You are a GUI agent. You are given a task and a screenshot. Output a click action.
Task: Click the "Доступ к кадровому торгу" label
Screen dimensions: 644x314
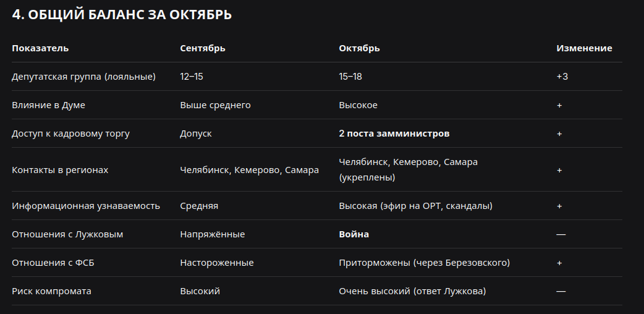tap(70, 134)
